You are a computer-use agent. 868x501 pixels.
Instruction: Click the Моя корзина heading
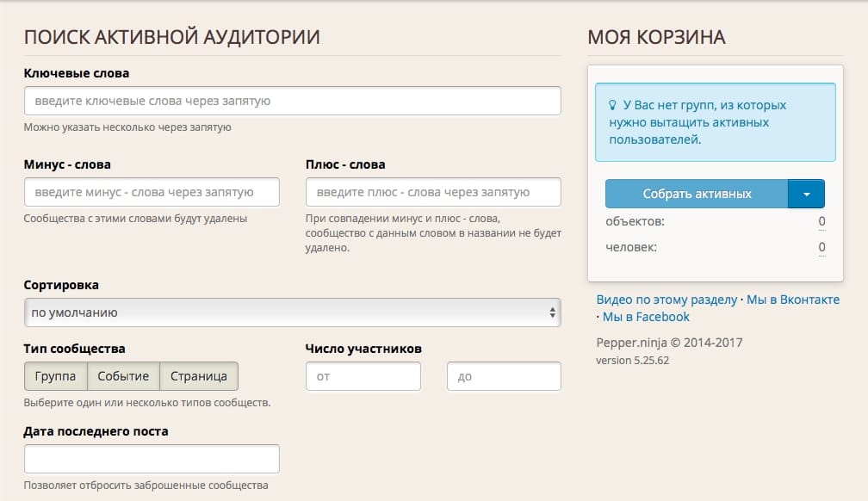point(656,37)
